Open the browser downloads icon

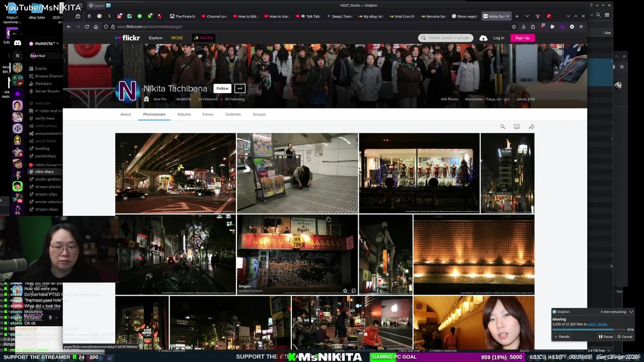pyautogui.click(x=523, y=27)
